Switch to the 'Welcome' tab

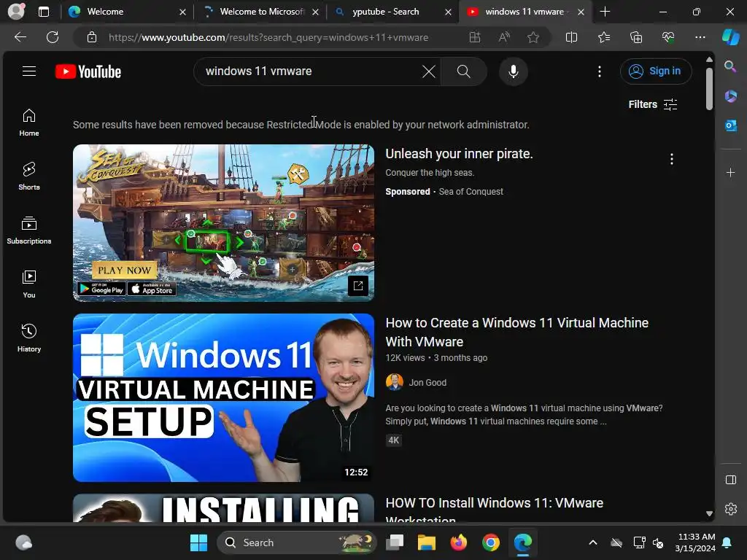click(127, 12)
